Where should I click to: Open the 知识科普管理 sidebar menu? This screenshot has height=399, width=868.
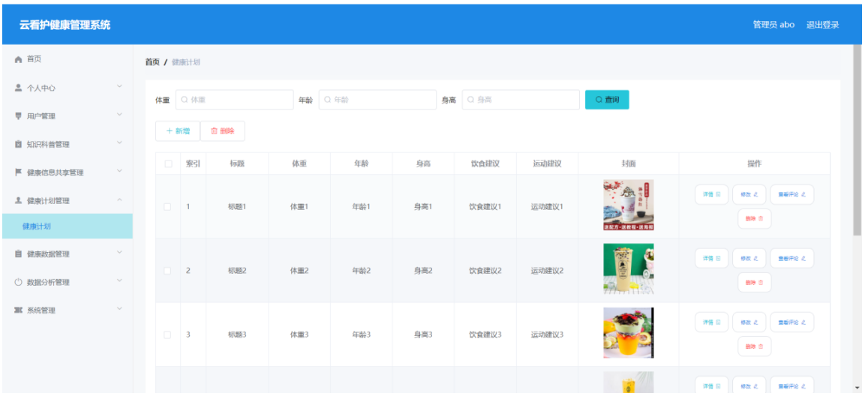point(68,144)
